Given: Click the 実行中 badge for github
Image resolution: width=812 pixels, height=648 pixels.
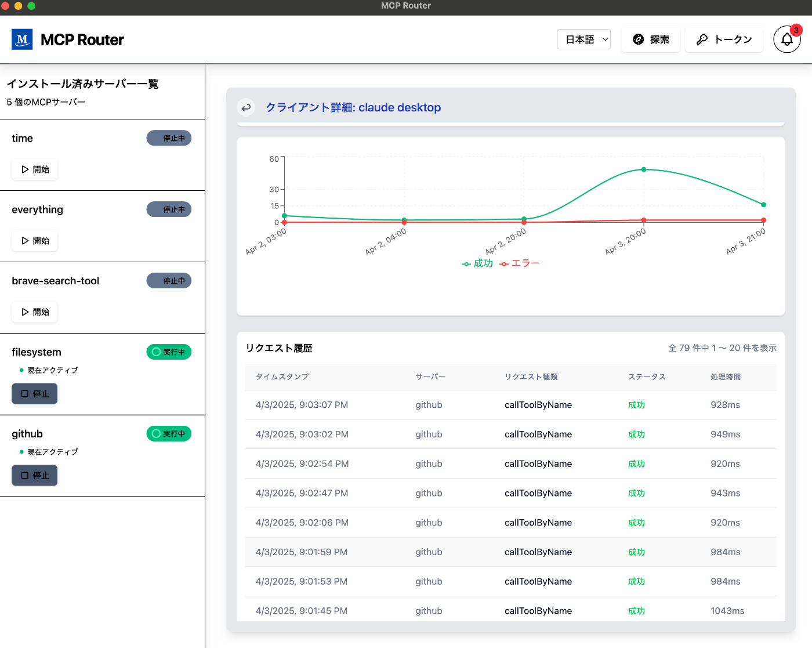Looking at the screenshot, I should pyautogui.click(x=169, y=434).
